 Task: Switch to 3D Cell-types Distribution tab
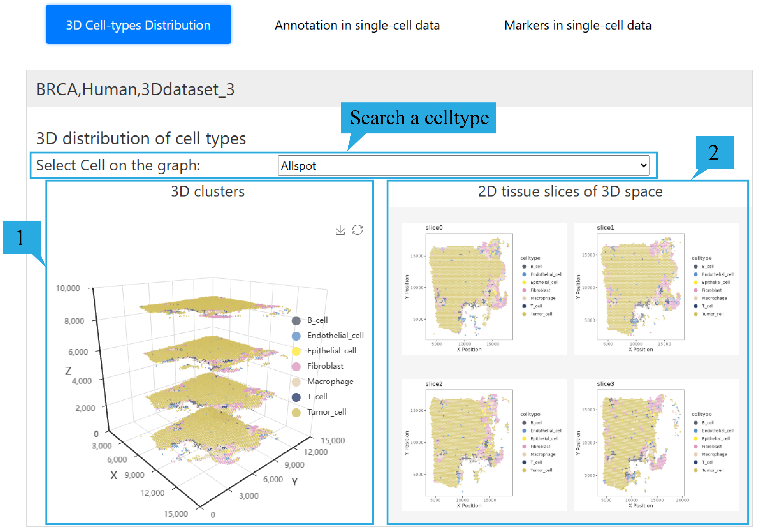[138, 25]
